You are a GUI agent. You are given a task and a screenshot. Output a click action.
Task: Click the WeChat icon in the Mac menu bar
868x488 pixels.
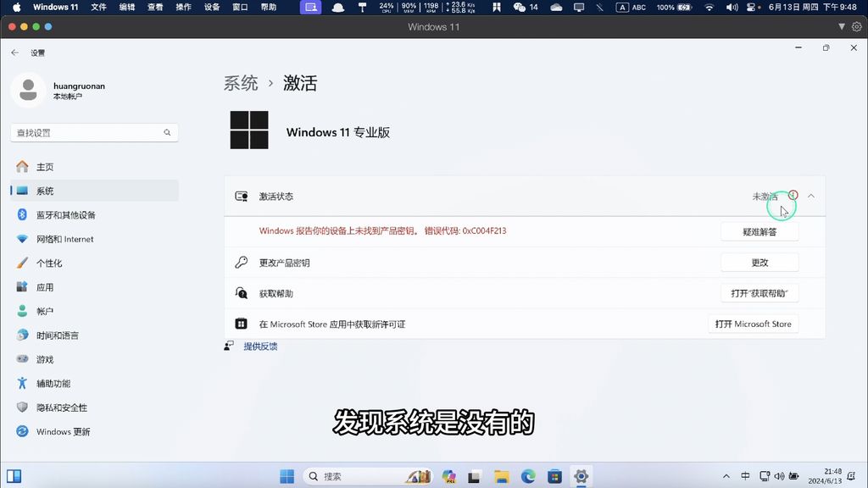pos(520,7)
